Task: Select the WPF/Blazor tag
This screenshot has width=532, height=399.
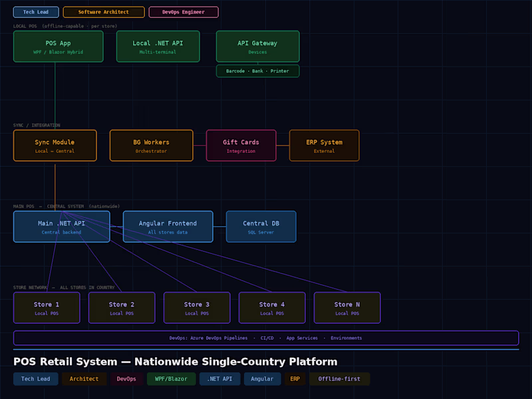Action: click(x=172, y=379)
